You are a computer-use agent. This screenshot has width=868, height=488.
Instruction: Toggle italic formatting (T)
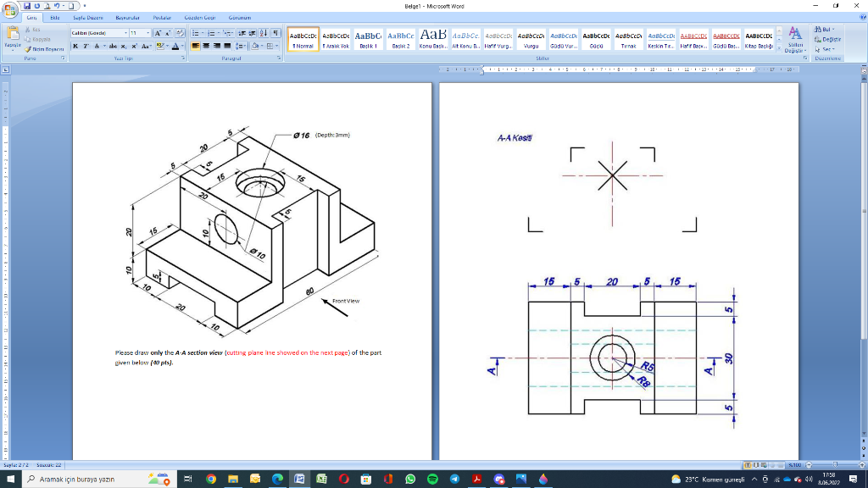click(x=86, y=47)
